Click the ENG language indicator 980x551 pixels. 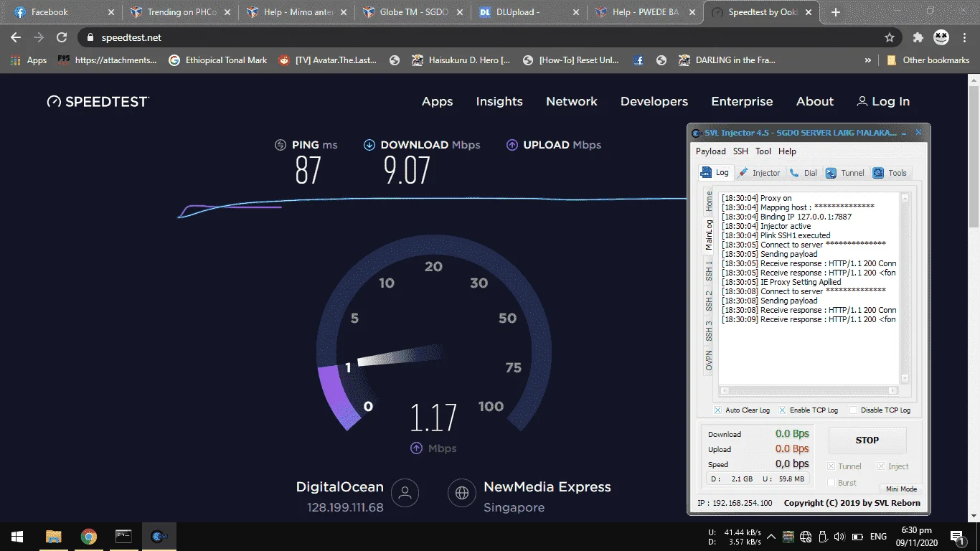(878, 537)
